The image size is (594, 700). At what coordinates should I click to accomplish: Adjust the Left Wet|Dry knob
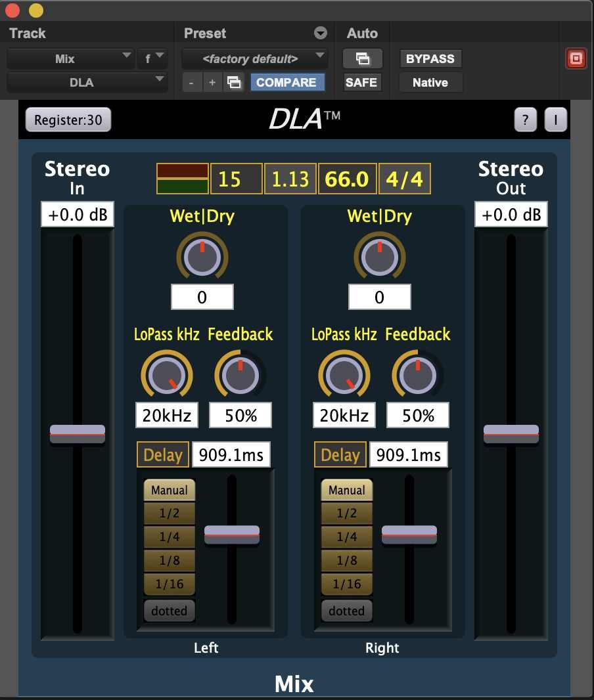click(x=202, y=257)
